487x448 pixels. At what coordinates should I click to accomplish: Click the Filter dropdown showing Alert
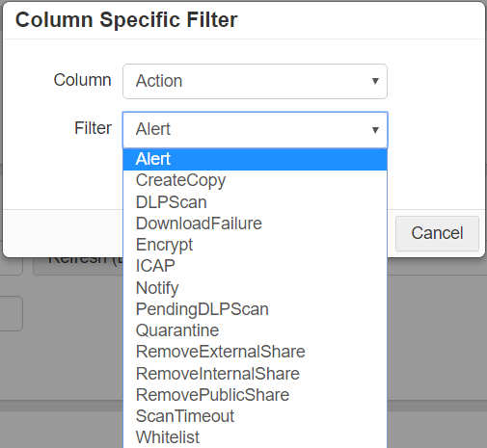(x=255, y=130)
